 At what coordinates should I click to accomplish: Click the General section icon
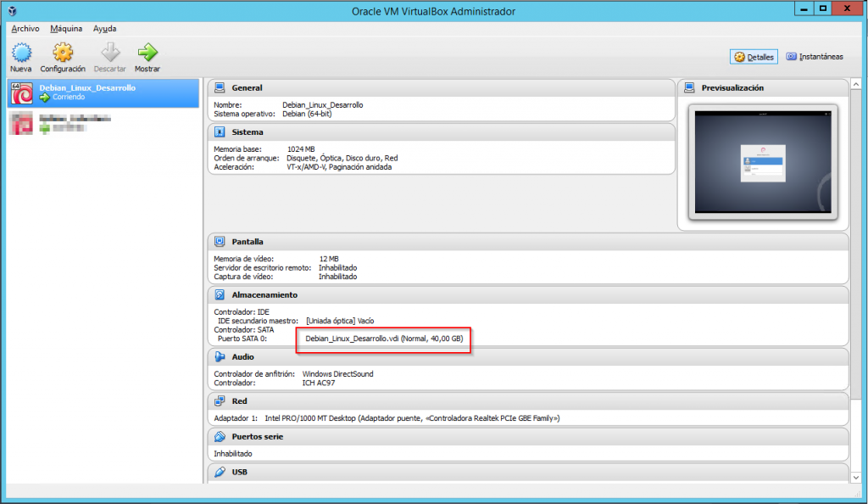tap(220, 87)
